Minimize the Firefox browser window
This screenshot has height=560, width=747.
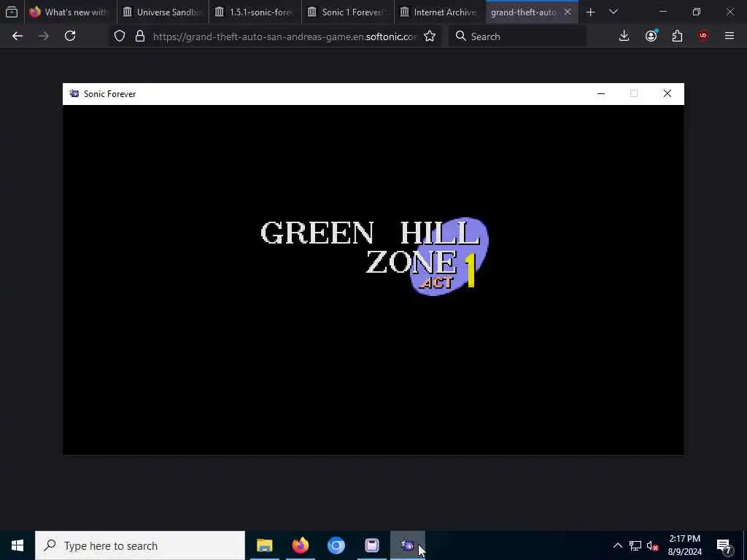point(662,12)
